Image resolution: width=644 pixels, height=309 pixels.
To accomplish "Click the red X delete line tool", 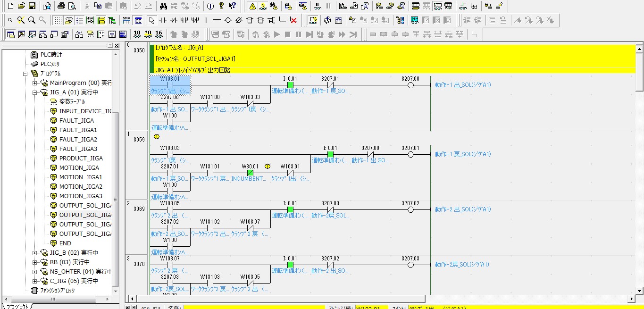I will 293,20.
